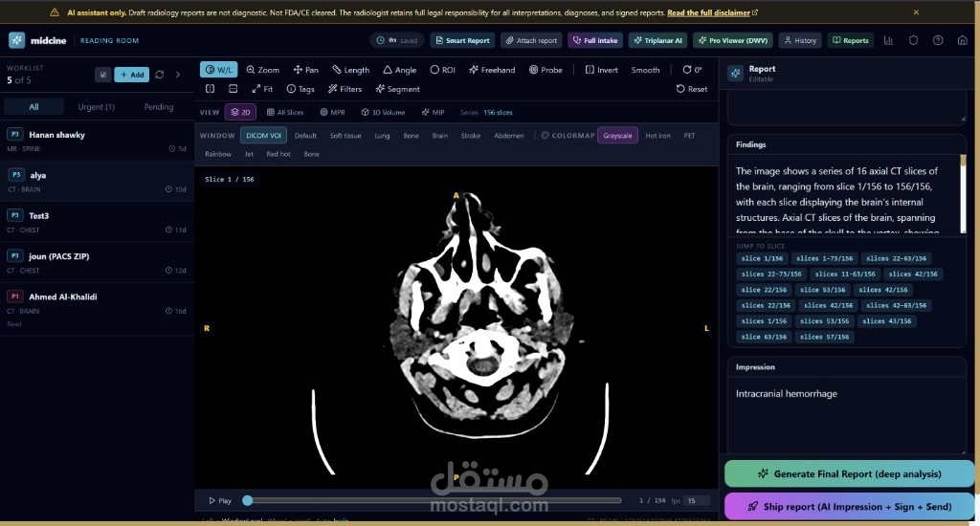
Task: Apply the Brain window preset
Action: tap(440, 136)
